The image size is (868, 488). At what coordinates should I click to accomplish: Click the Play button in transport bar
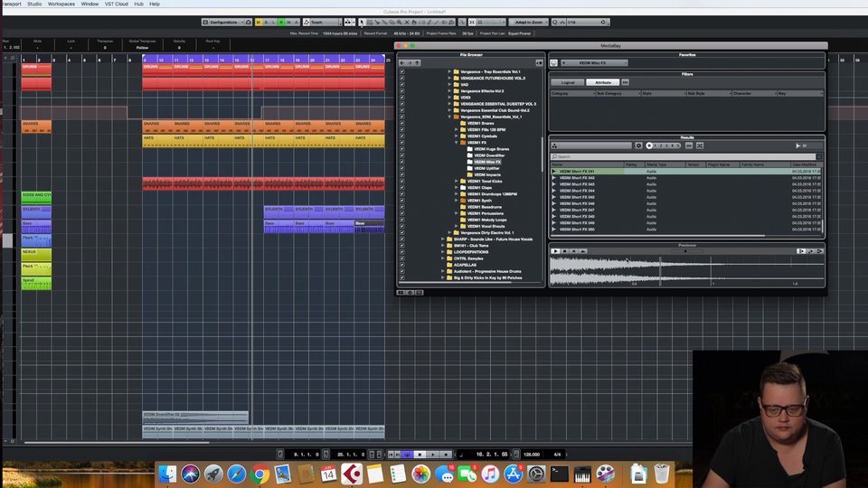[433, 455]
